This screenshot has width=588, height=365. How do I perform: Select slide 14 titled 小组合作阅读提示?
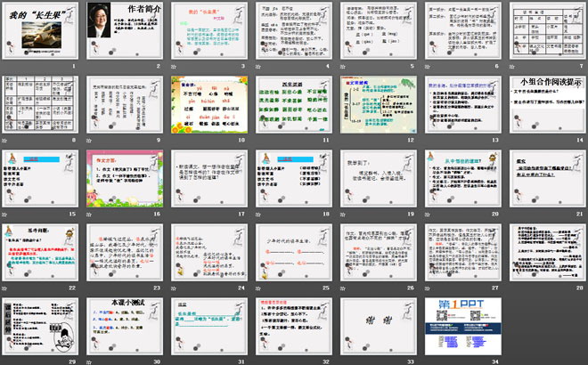[541, 102]
